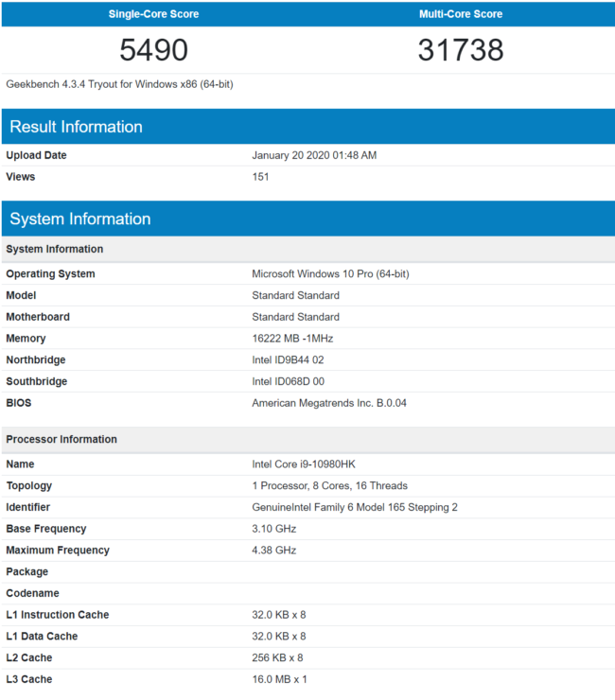
Task: Click the L3 Cache value 16.0 MB
Action: [279, 679]
